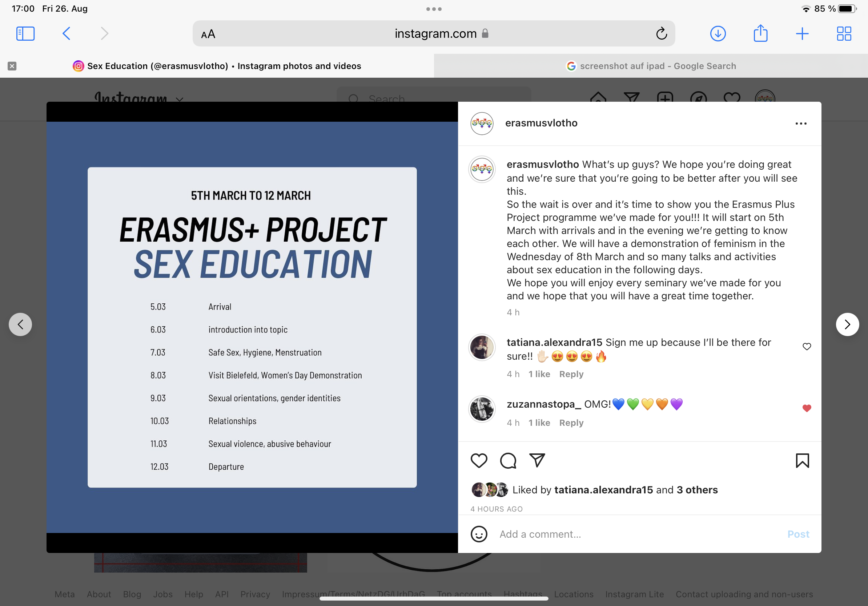Image resolution: width=868 pixels, height=606 pixels.
Task: Open list of 3 others who liked
Action: pyautogui.click(x=697, y=490)
